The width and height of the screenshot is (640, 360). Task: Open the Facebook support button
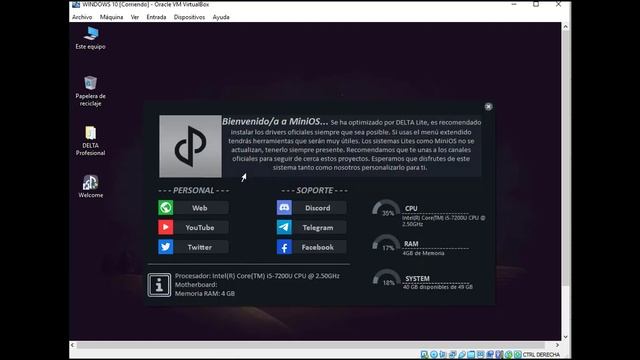(x=318, y=247)
